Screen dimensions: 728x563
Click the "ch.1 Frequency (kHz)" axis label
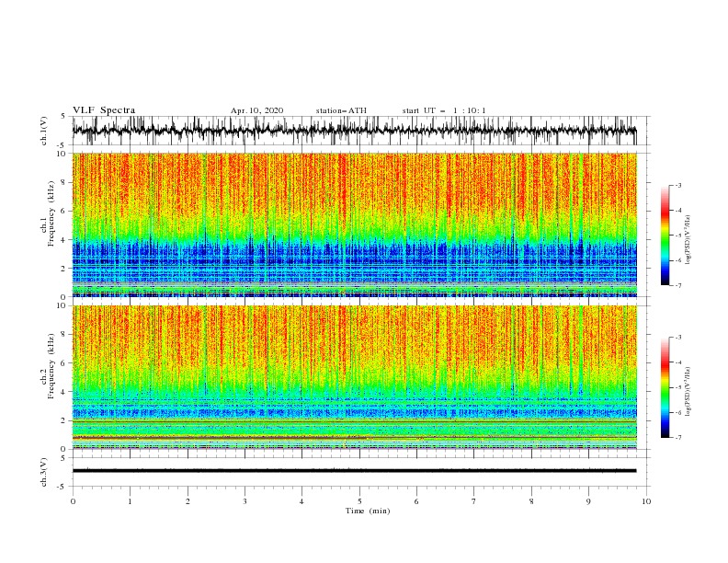click(x=48, y=224)
